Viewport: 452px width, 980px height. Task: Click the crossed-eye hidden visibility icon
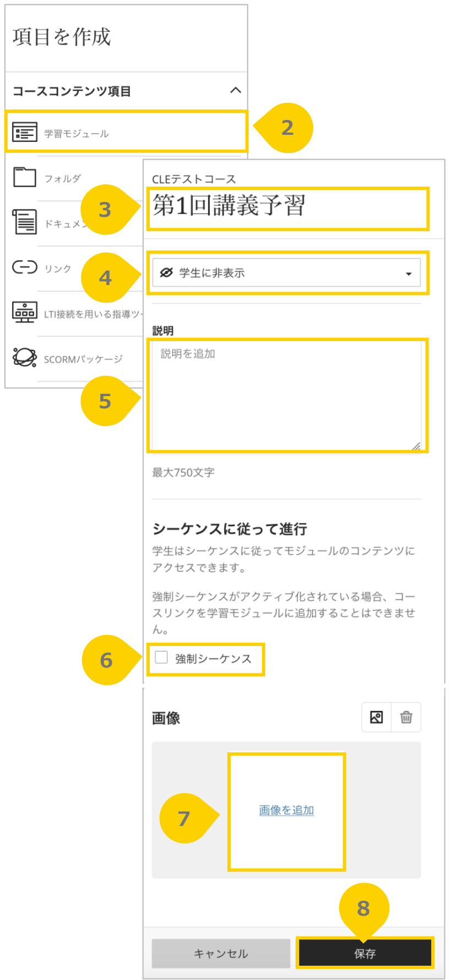166,272
